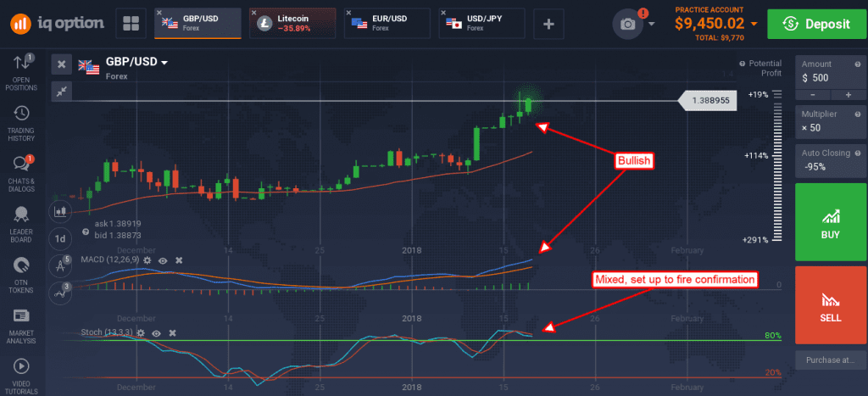The width and height of the screenshot is (868, 396).
Task: Click the IQ Option logo
Action: [x=57, y=23]
